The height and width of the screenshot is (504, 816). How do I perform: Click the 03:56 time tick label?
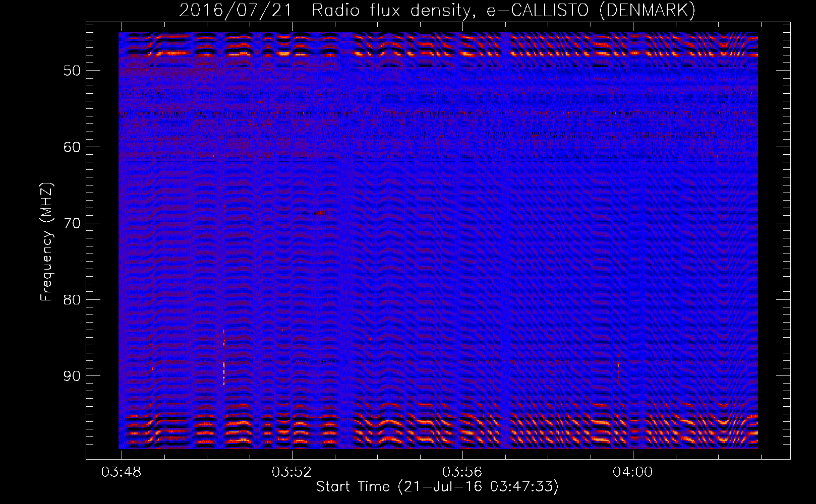462,472
